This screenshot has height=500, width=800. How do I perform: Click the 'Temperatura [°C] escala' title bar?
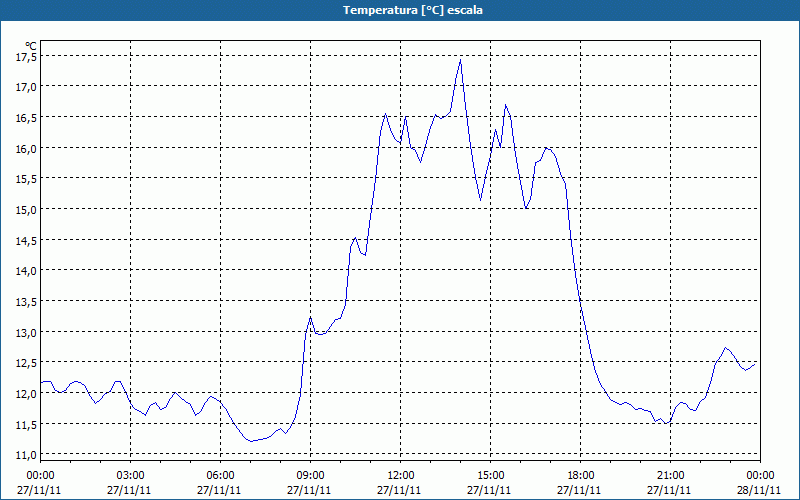click(400, 10)
